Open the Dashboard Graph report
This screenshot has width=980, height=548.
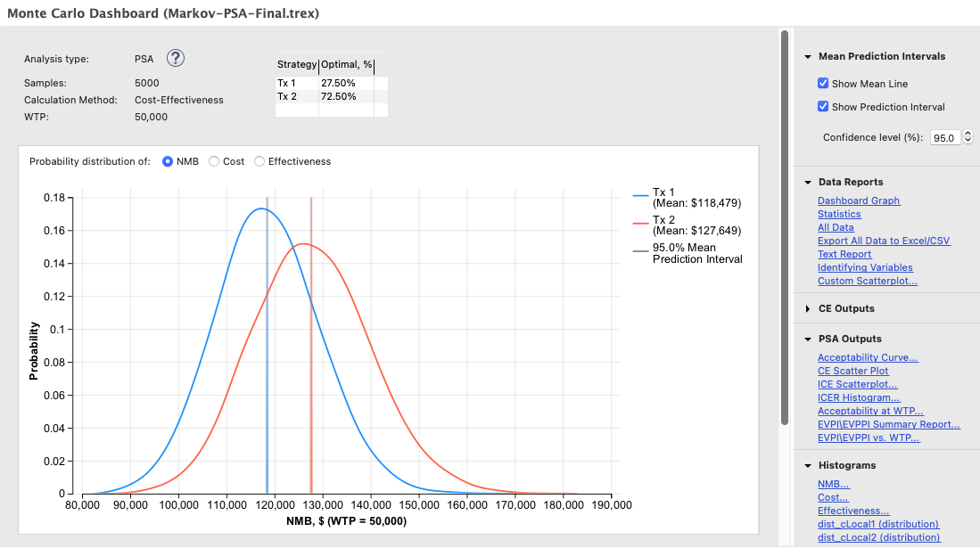[x=859, y=200]
